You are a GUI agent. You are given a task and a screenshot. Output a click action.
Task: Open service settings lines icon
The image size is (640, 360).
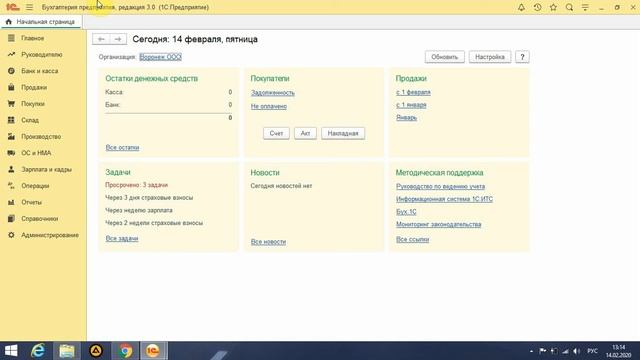point(585,7)
